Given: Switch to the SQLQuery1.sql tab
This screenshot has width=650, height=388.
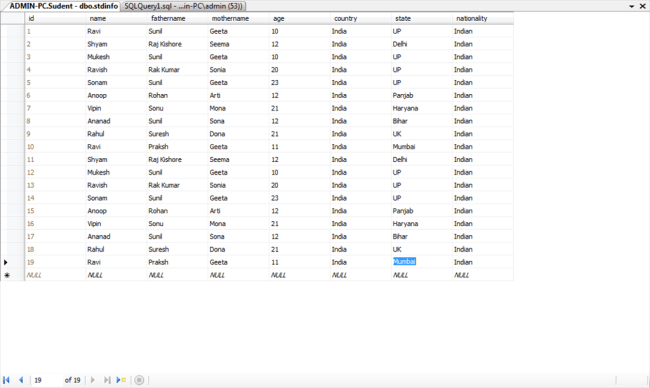Looking at the screenshot, I should coord(183,6).
